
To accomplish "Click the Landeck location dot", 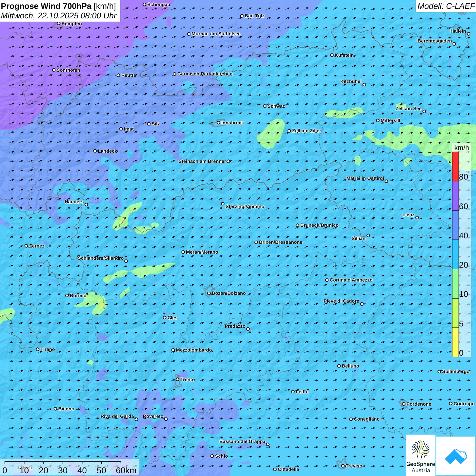I will [95, 151].
